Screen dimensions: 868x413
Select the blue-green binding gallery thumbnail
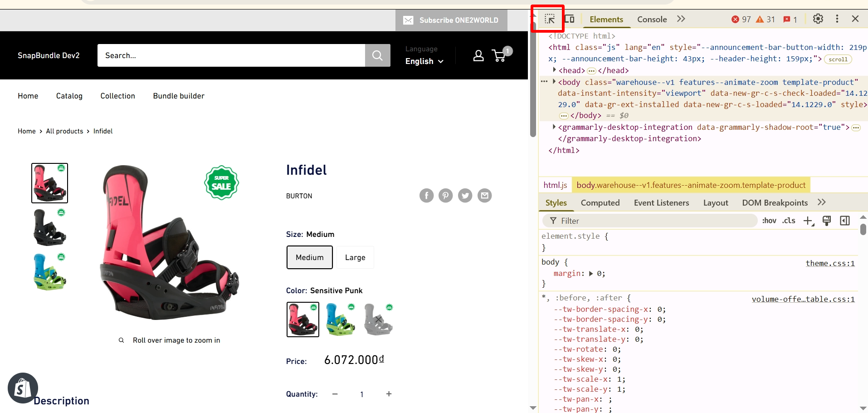click(x=49, y=272)
